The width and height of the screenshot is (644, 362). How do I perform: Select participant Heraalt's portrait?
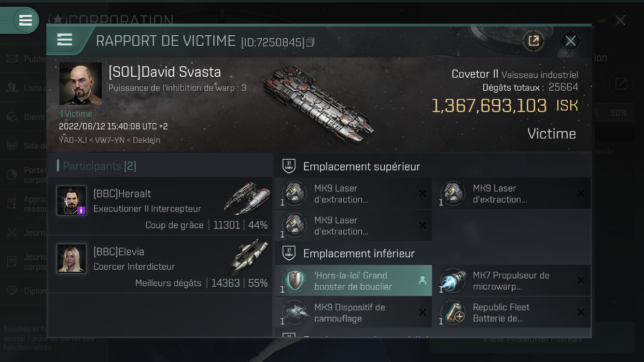[71, 200]
